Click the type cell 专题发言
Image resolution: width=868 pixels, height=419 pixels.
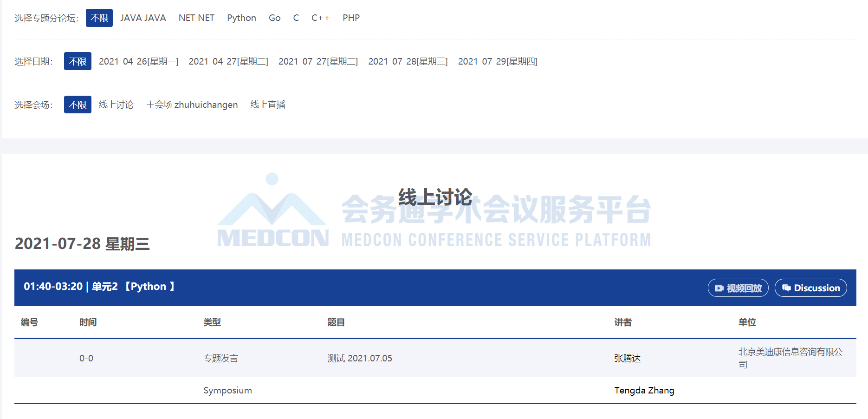pyautogui.click(x=221, y=358)
